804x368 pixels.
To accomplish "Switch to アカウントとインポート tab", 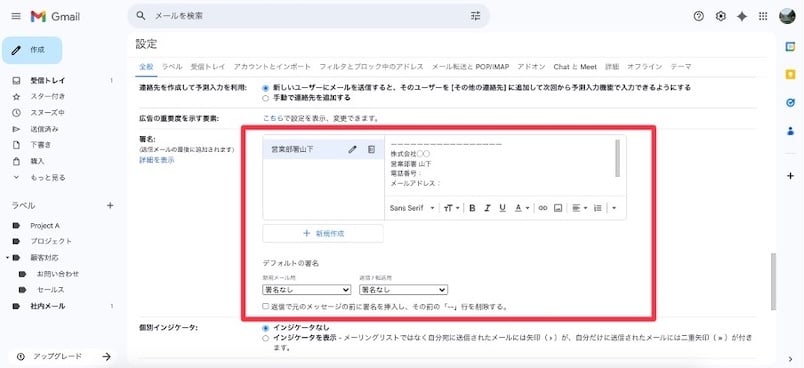I will pos(272,67).
